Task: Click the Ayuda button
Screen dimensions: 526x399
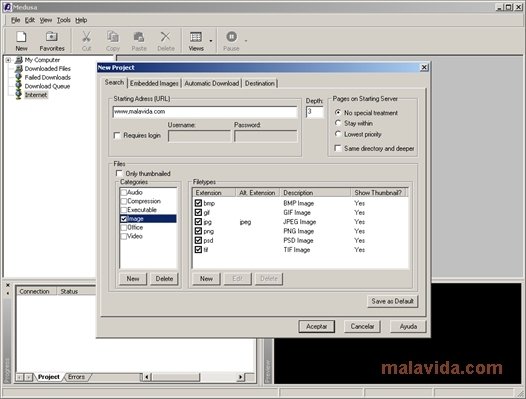Action: [408, 326]
